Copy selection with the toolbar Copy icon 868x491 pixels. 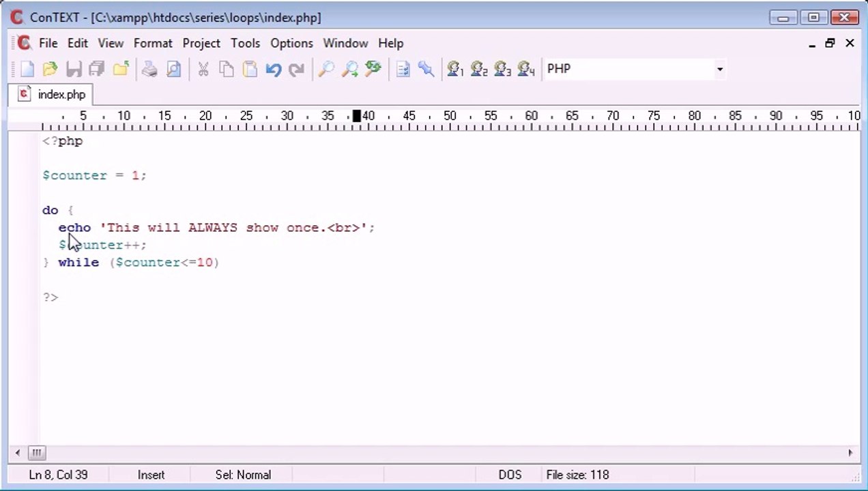tap(227, 69)
